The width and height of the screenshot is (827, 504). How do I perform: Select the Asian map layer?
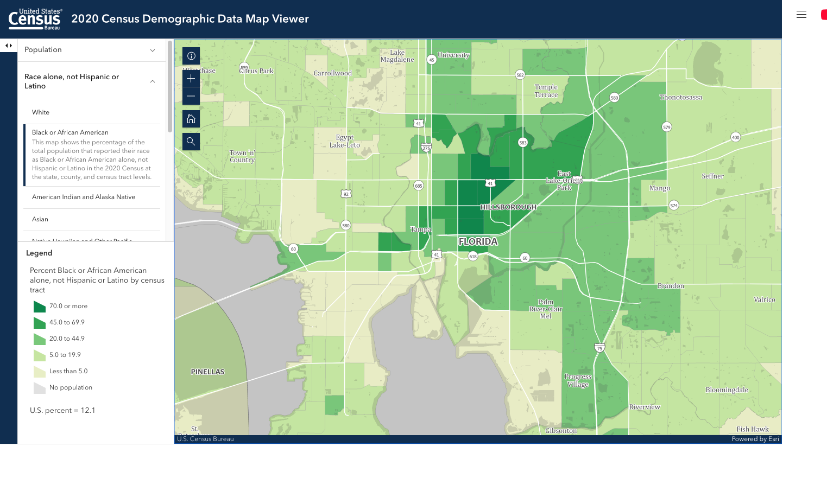pyautogui.click(x=40, y=219)
